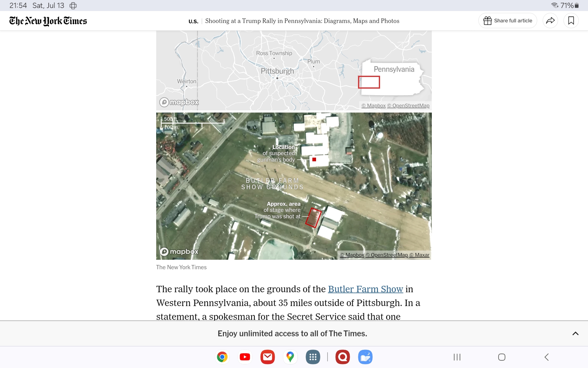The width and height of the screenshot is (588, 368).
Task: Open the blue files app icon
Action: (x=365, y=357)
